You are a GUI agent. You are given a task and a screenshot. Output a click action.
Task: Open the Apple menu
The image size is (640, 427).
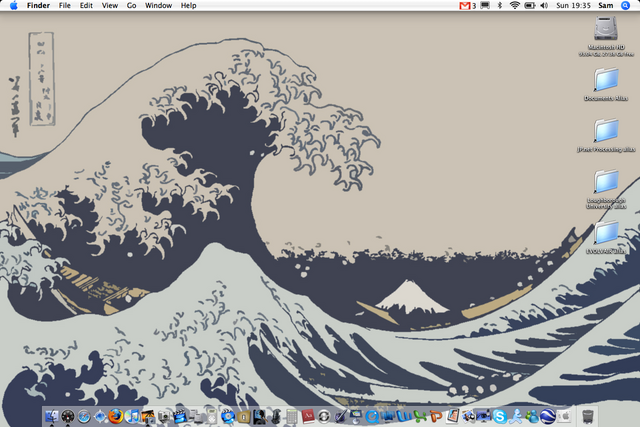tap(13, 5)
